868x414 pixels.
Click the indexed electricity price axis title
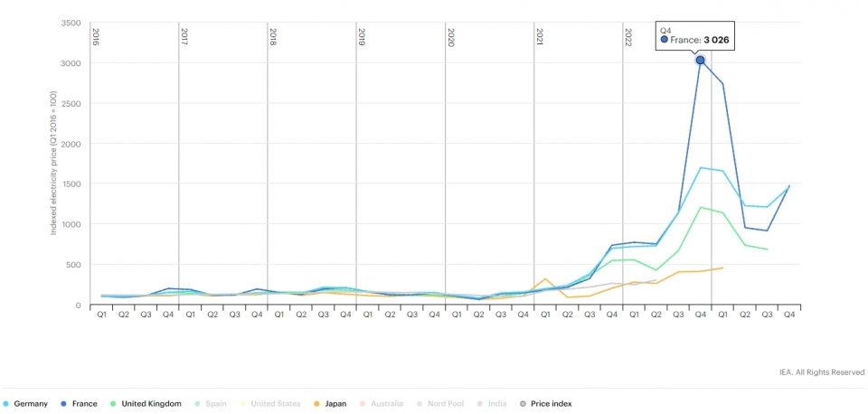click(x=53, y=163)
